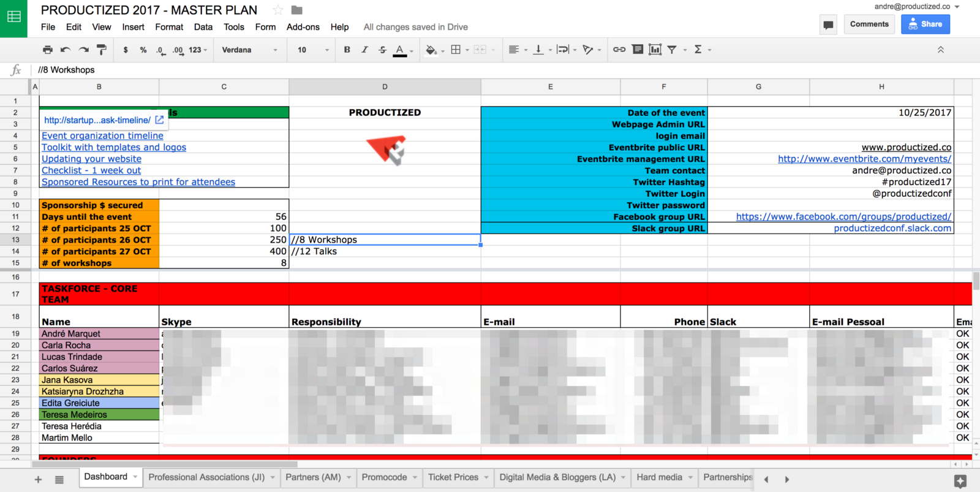Open the Sheets home icon

point(13,18)
